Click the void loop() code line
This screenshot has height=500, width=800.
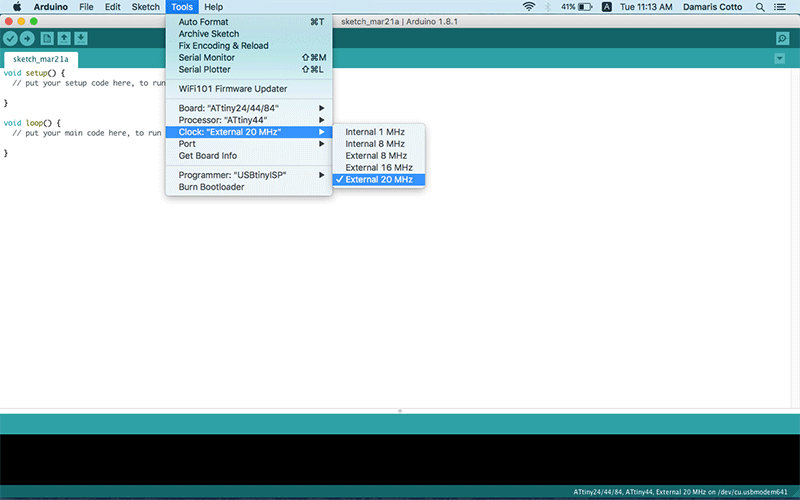(x=32, y=123)
